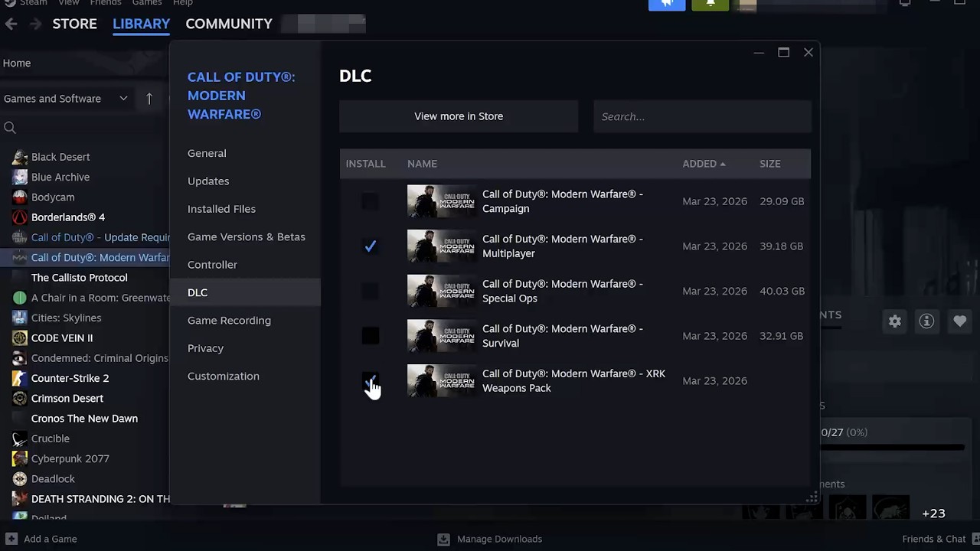Click the Cities: Skylines game icon
This screenshot has height=551, width=980.
[x=20, y=318]
